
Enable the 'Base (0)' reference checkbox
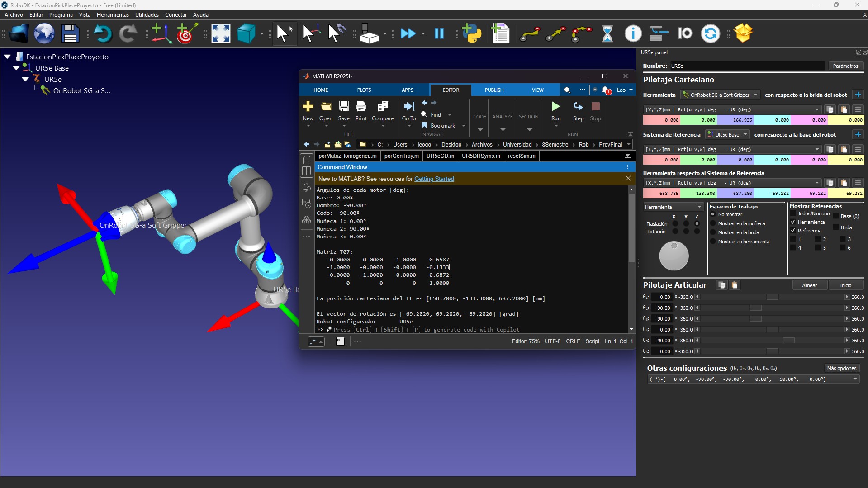(x=836, y=216)
